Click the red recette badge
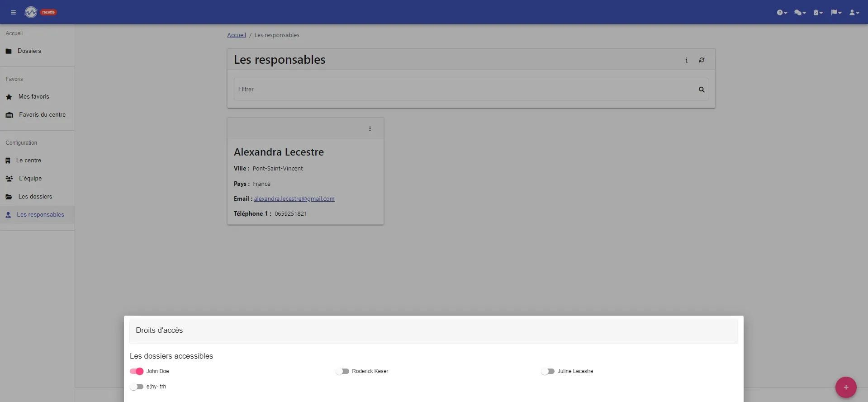 pyautogui.click(x=48, y=12)
